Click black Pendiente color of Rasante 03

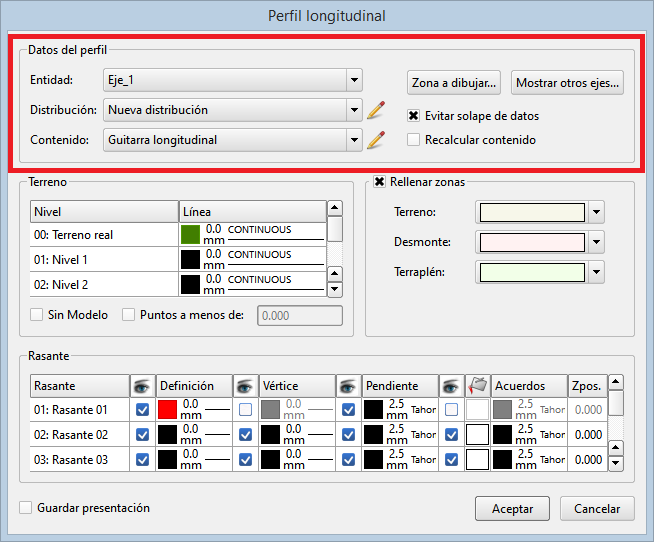point(373,460)
